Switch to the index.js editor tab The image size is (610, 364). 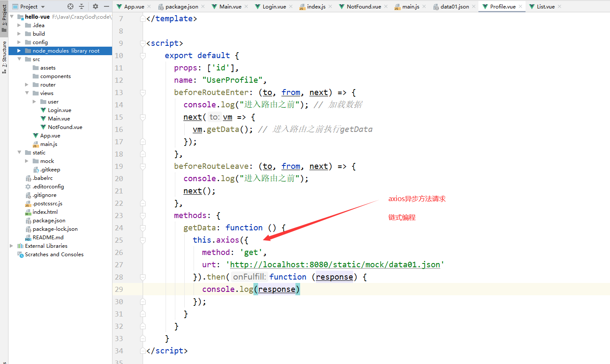pyautogui.click(x=312, y=6)
